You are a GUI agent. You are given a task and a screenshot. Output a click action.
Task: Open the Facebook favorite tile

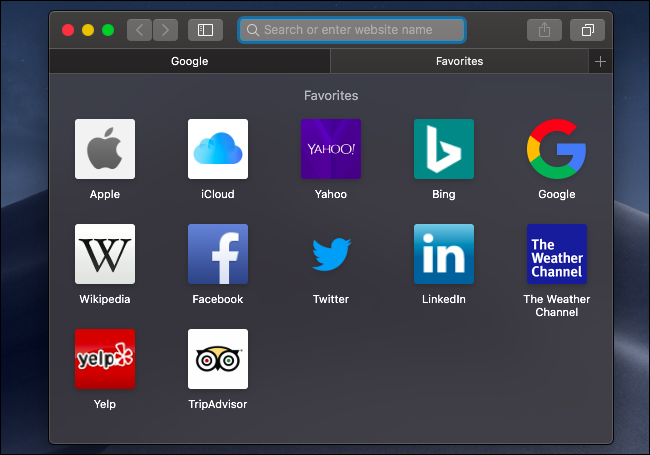[218, 254]
